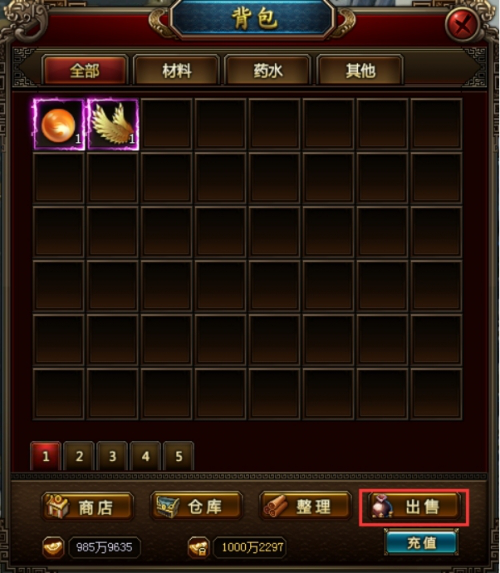This screenshot has height=573, width=500.
Task: Open the 仓库 warehouse button
Action: tap(197, 506)
